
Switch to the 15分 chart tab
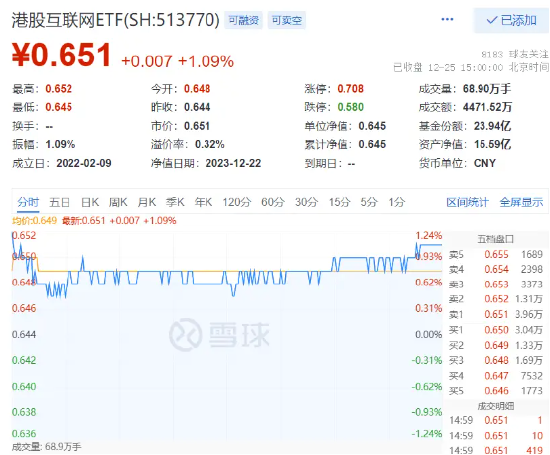[340, 202]
